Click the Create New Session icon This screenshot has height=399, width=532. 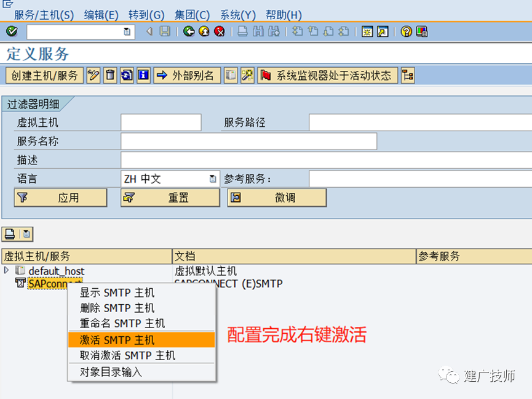(x=367, y=31)
